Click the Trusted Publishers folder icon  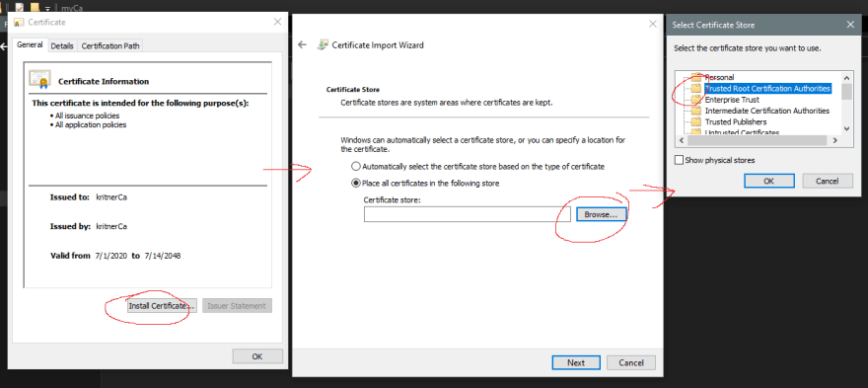coord(695,122)
